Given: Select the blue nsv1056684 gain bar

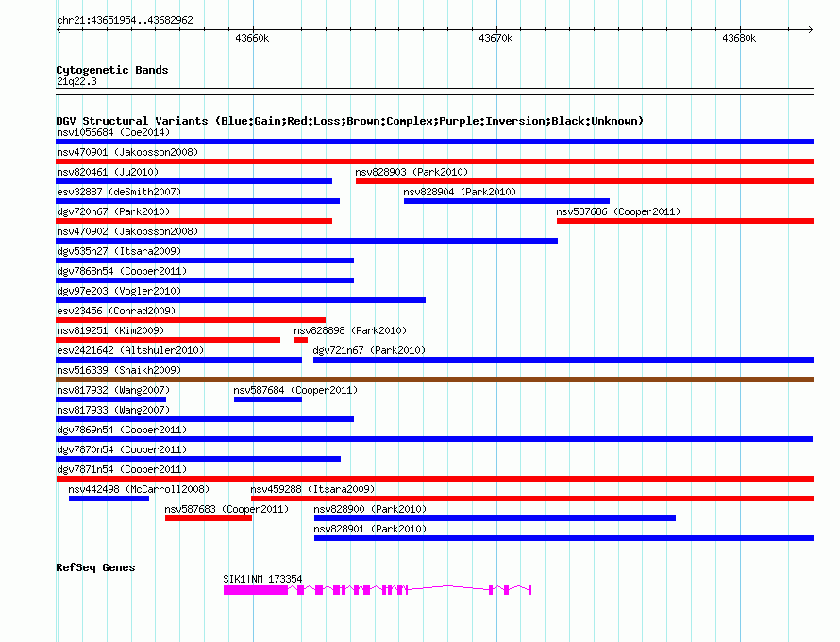Looking at the screenshot, I should click(x=434, y=142).
